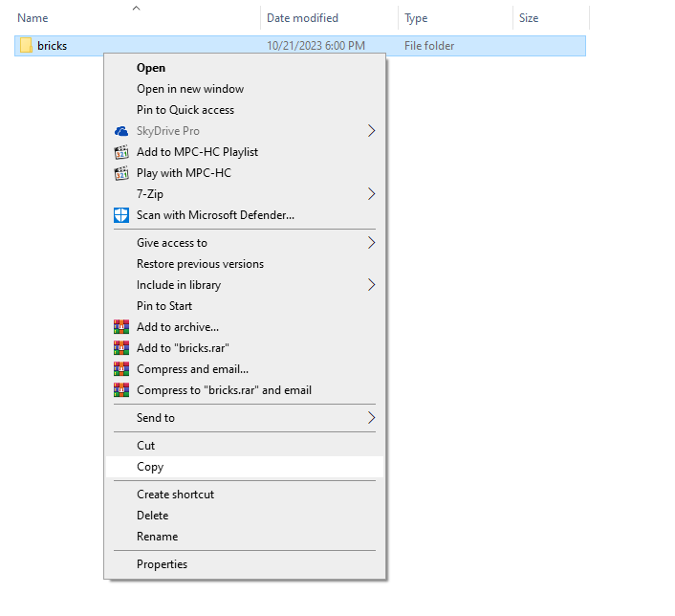Choose Pin to Quick access
Screen dimensions: 675x616
point(245,110)
